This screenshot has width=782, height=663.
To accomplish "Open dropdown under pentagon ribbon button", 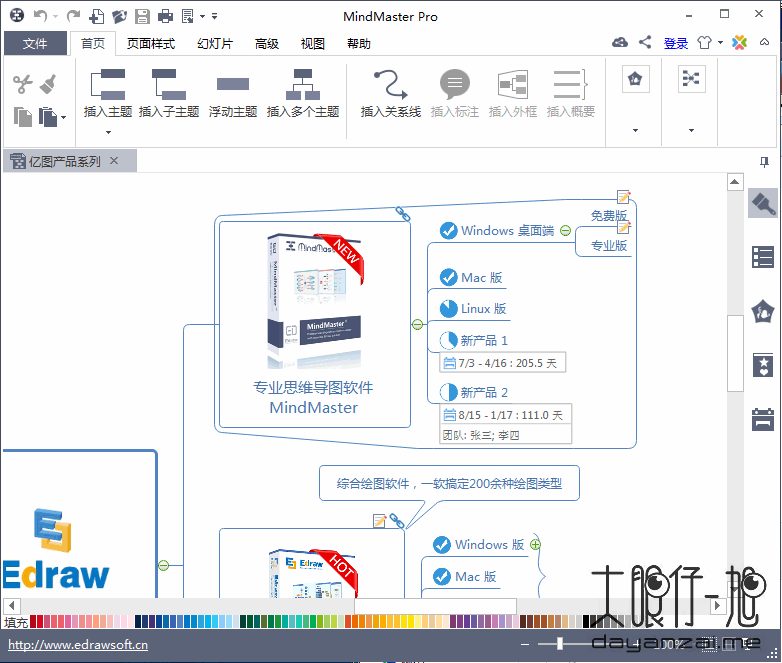I will [635, 130].
